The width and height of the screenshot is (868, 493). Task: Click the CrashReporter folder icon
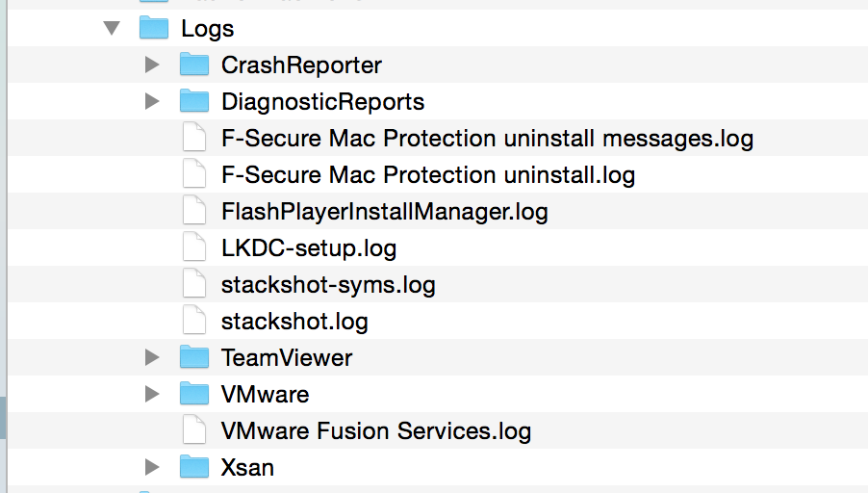pyautogui.click(x=194, y=65)
